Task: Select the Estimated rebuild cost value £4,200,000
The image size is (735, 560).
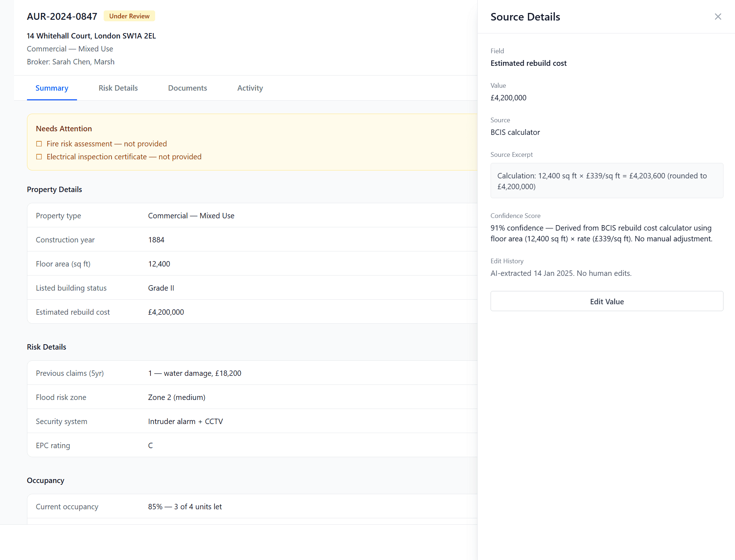Action: [x=166, y=312]
